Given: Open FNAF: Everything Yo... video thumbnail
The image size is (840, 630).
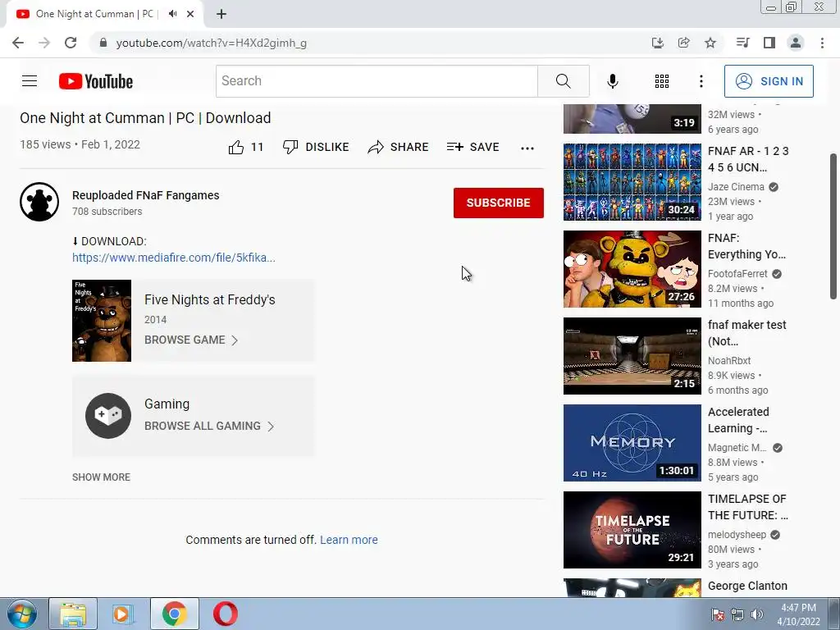Looking at the screenshot, I should pos(632,269).
